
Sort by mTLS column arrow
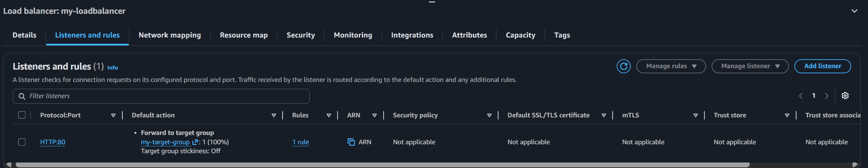[695, 115]
